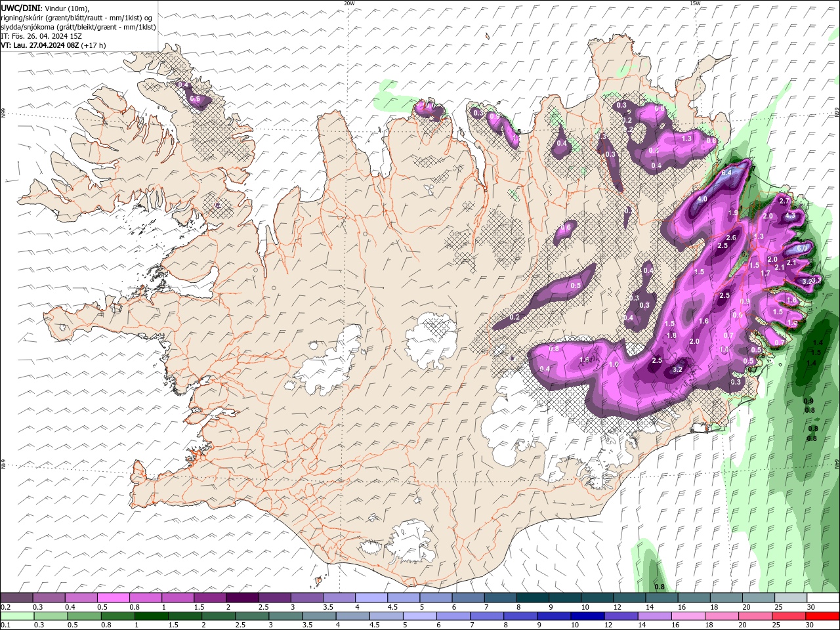Click the 3 swatch in the purple snow legend

[x=306, y=598]
